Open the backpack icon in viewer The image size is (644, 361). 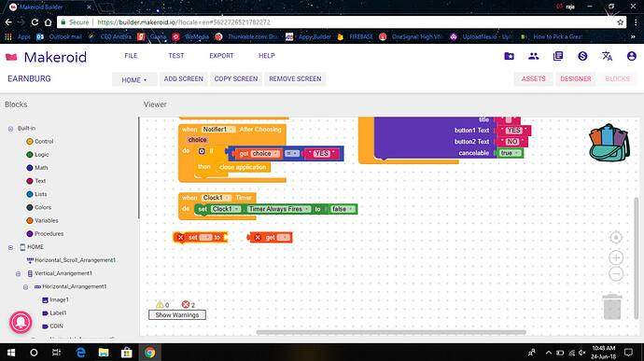click(x=609, y=143)
